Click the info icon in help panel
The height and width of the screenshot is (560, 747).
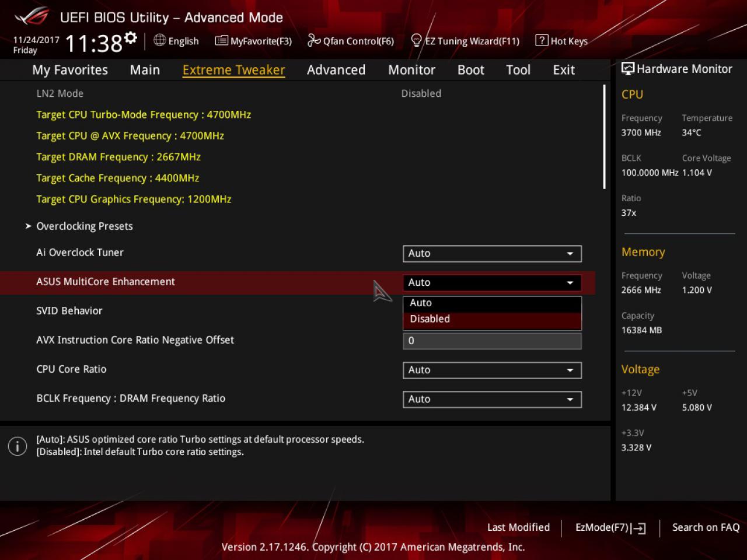pyautogui.click(x=18, y=446)
